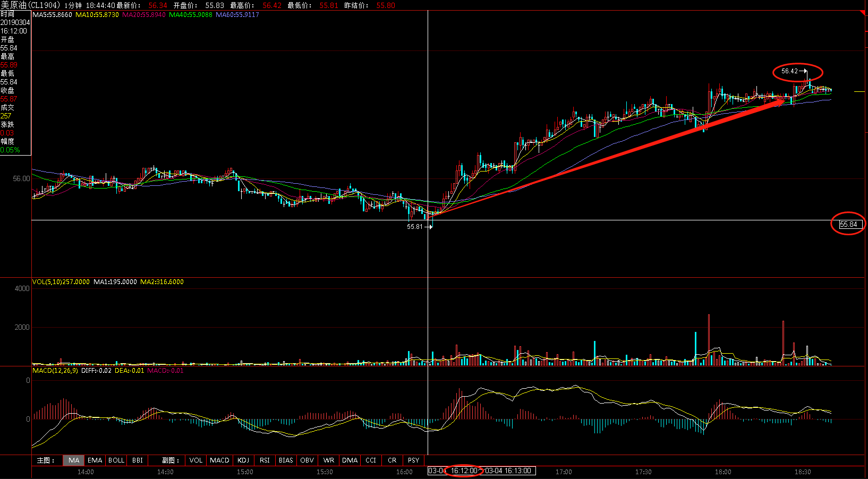The width and height of the screenshot is (868, 479).
Task: Show the VOL sub-chart indicator
Action: tap(195, 460)
